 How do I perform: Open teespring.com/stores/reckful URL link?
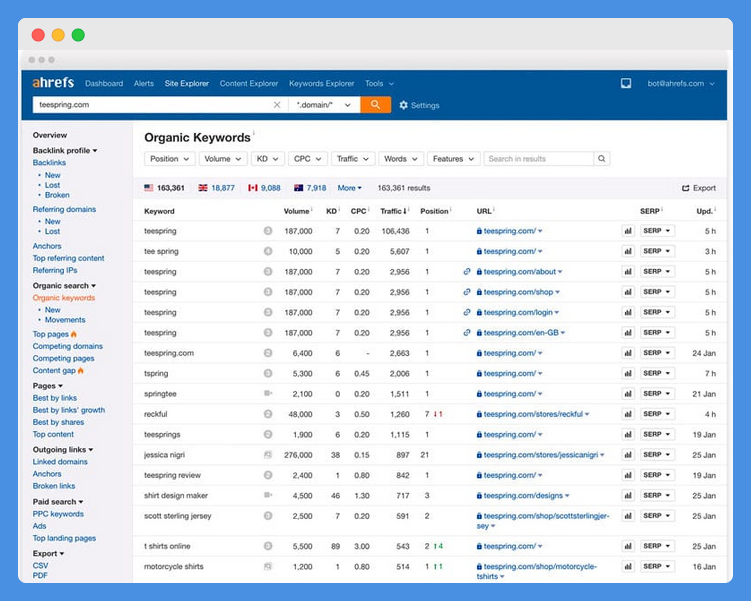coord(533,414)
